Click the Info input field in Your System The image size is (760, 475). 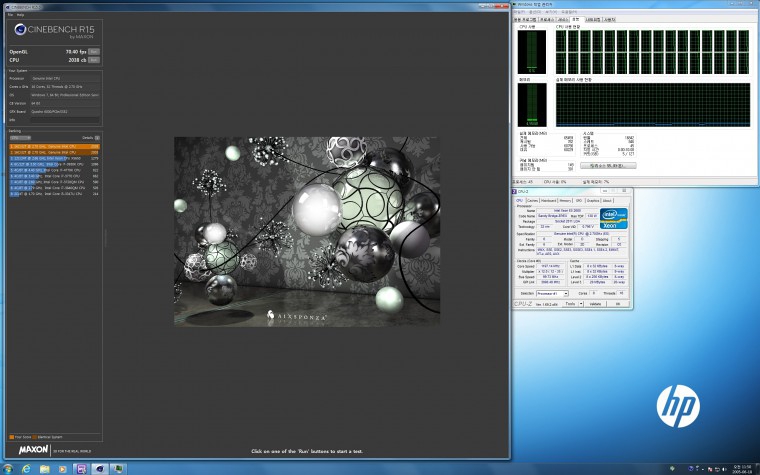(x=65, y=120)
